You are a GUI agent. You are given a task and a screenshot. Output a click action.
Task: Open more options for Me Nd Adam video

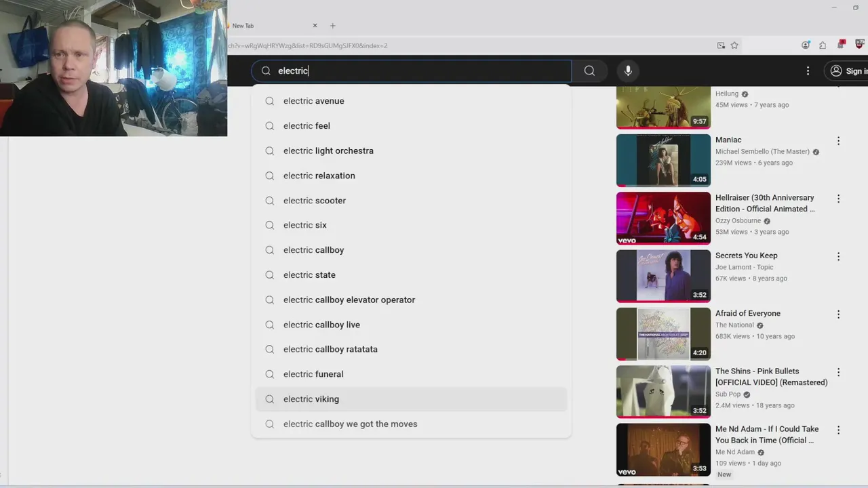coord(838,430)
